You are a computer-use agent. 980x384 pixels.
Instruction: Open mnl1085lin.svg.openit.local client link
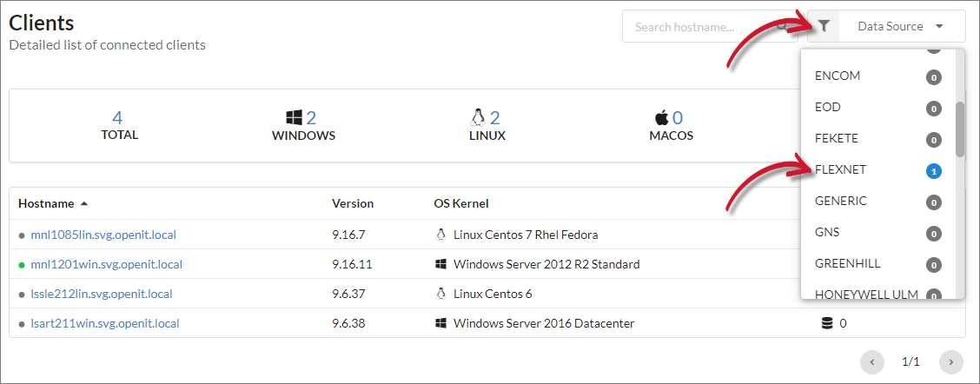coord(103,235)
